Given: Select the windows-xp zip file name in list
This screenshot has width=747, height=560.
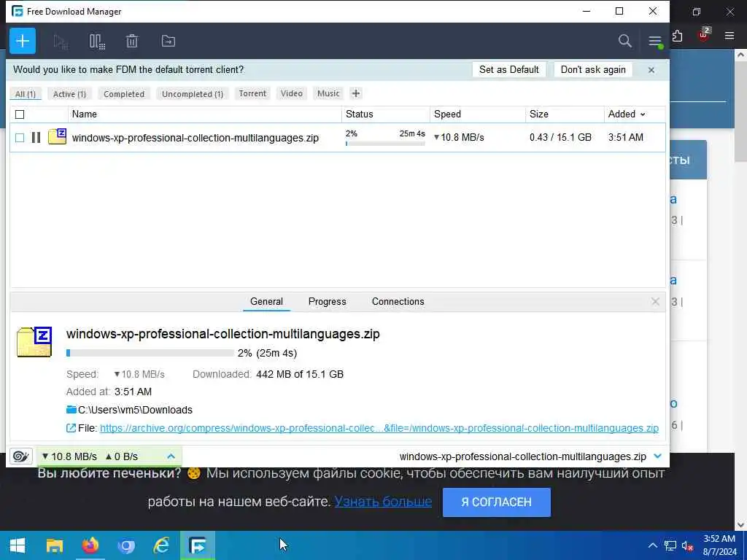Looking at the screenshot, I should pos(196,138).
